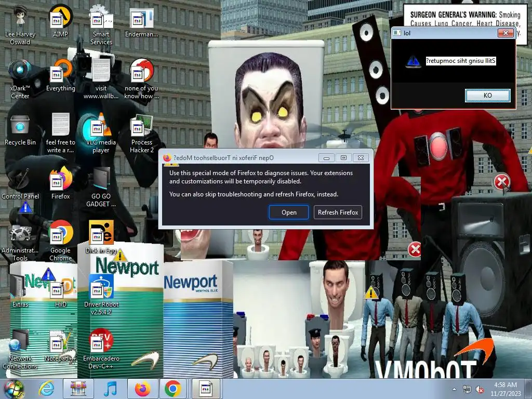Open the Everything desktop shortcut
Image resolution: width=532 pixels, height=399 pixels.
(60, 75)
